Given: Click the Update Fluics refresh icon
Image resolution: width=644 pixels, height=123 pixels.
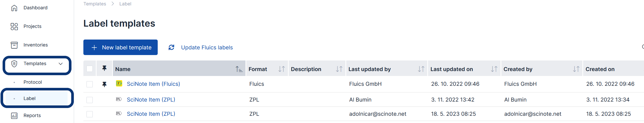Looking at the screenshot, I should tap(171, 47).
